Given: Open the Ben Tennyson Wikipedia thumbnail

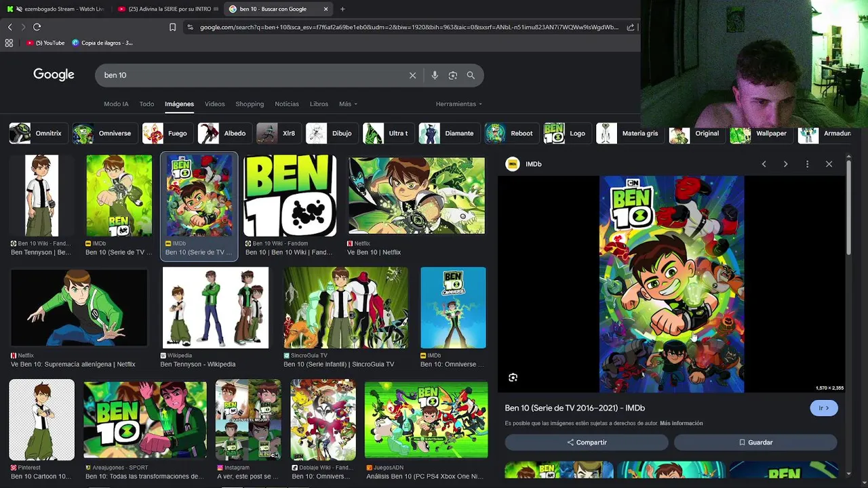Looking at the screenshot, I should [x=215, y=307].
